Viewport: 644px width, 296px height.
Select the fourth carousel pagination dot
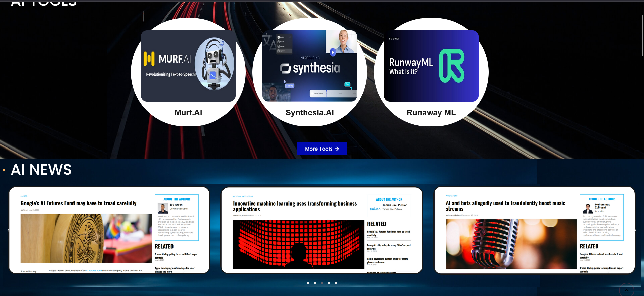[x=329, y=283]
